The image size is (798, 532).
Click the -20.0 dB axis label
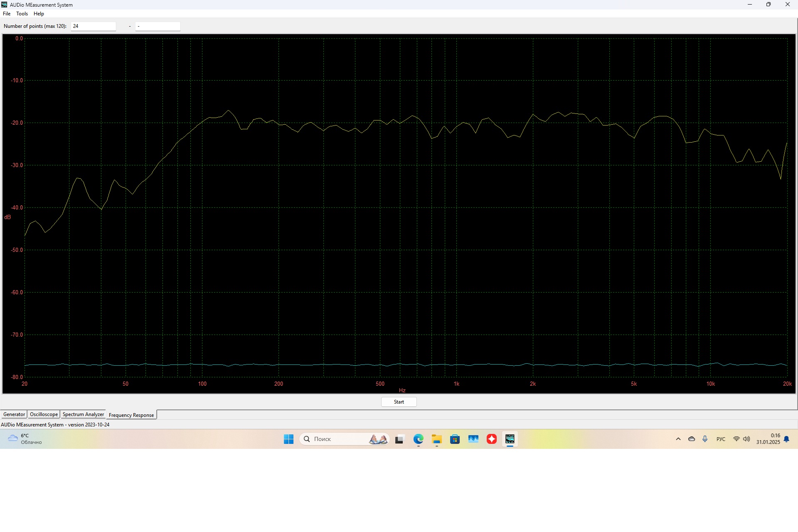tap(17, 123)
